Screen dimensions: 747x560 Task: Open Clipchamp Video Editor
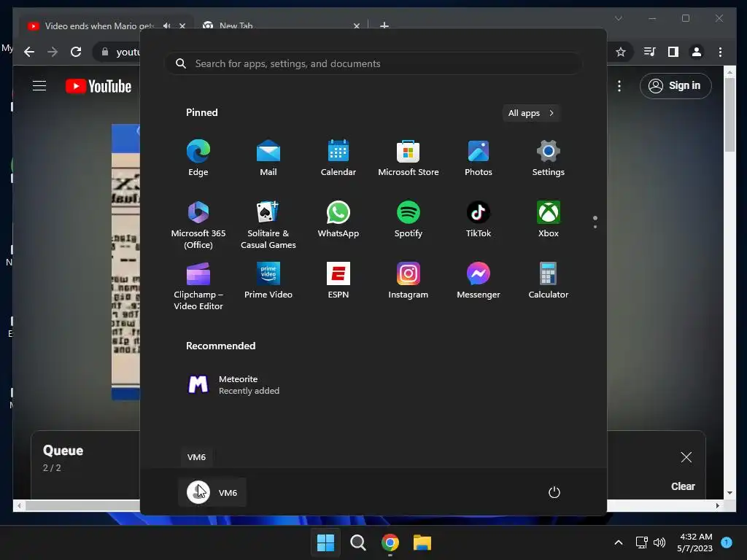pos(198,286)
